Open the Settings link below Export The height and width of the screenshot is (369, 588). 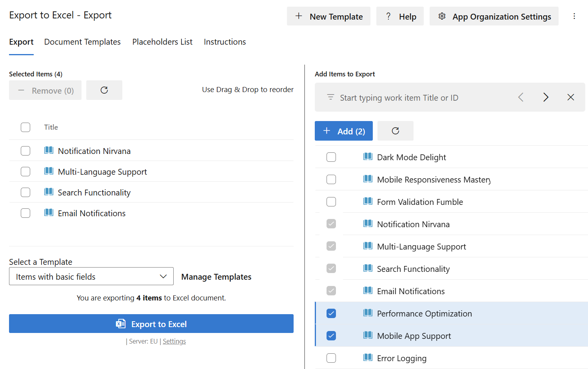pos(174,341)
